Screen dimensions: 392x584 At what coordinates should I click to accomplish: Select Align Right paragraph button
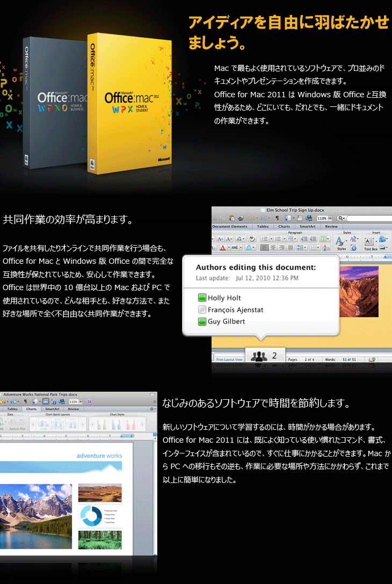tap(282, 248)
